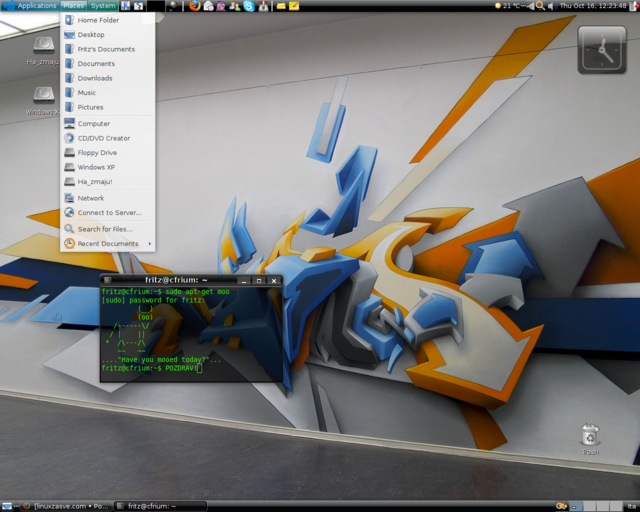Minimize the fritz@cfrium terminal window
The height and width of the screenshot is (512, 640).
[x=244, y=280]
